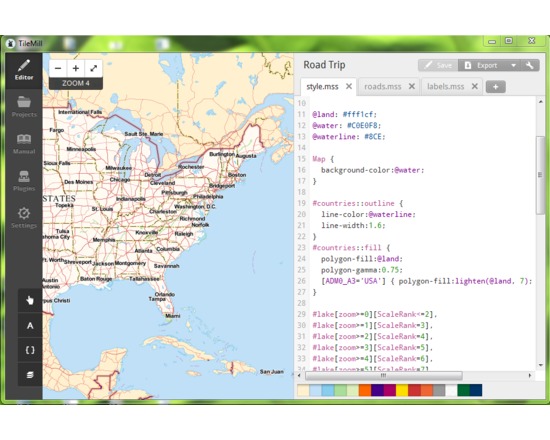Open project settings wrench icon

pyautogui.click(x=529, y=65)
